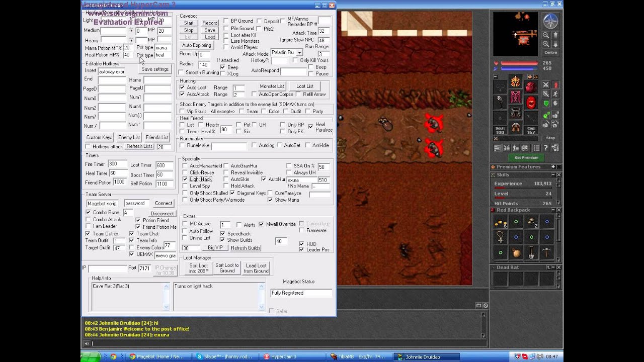Open the Loot List

[304, 86]
